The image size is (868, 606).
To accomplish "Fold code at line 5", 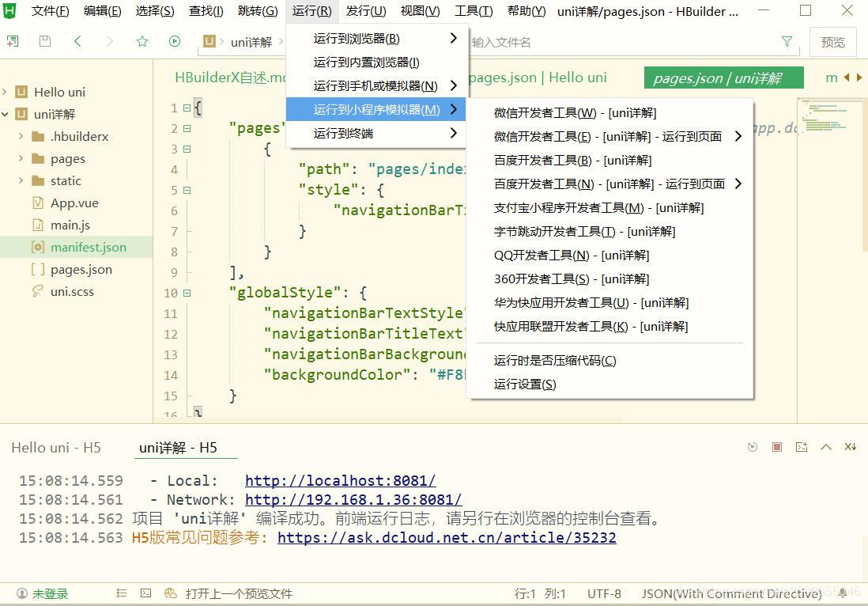I will pyautogui.click(x=187, y=190).
